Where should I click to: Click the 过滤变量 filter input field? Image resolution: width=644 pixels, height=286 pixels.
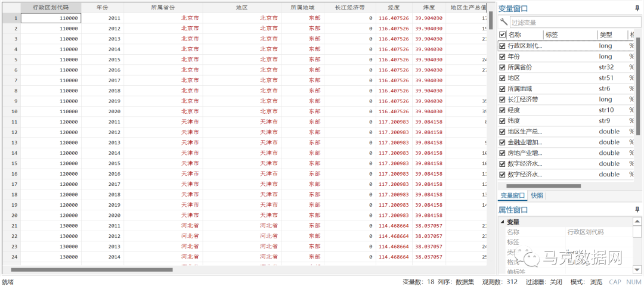click(575, 23)
